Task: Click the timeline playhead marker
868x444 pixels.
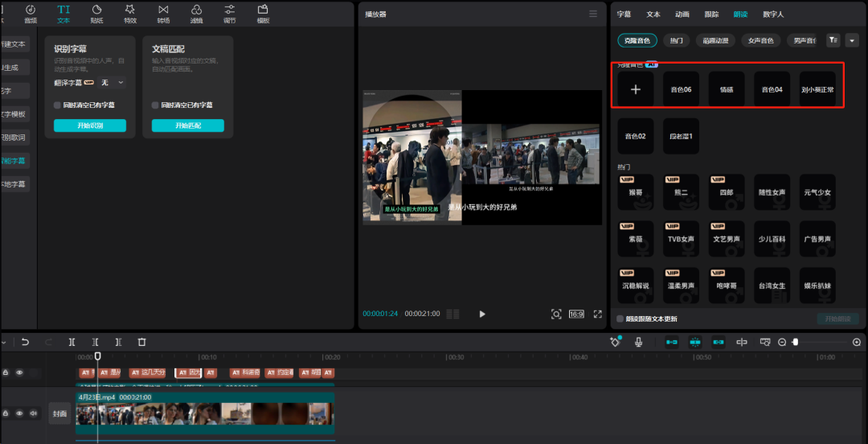Action: point(97,356)
